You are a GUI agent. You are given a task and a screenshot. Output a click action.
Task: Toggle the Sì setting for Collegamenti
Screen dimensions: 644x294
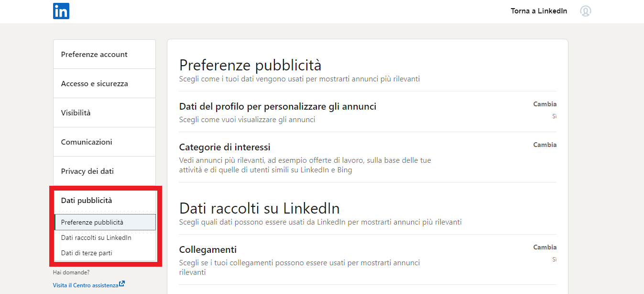coord(554,259)
